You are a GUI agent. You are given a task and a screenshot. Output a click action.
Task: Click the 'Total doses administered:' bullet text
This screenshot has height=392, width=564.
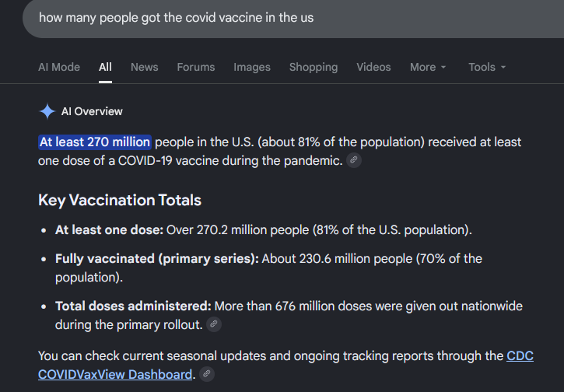pos(133,306)
